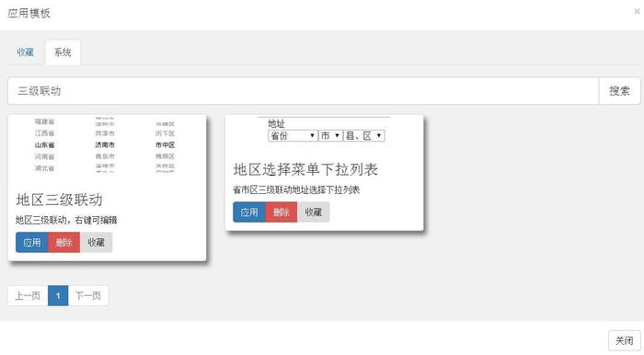Screen dimensions: 644x355
Task: Click description 省市区三级联动地址选择下拉列表
Action: point(296,189)
